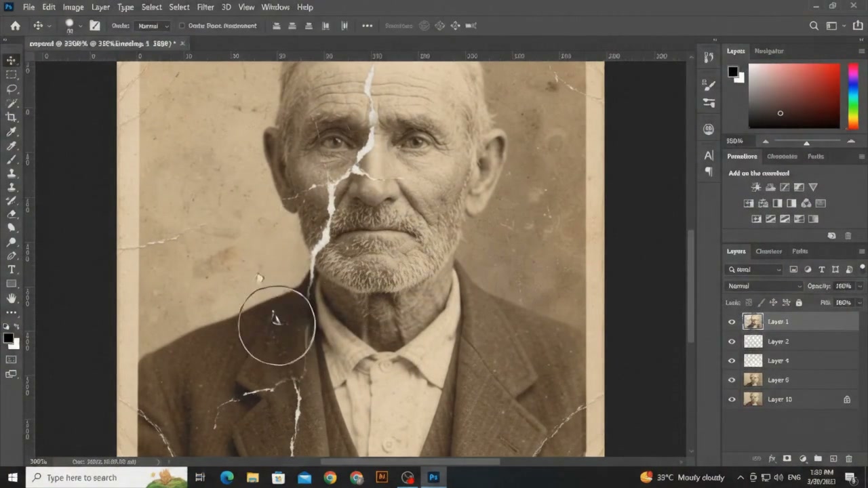The height and width of the screenshot is (488, 868).
Task: Expand the Opacity value dropdown arrow
Action: [x=860, y=286]
